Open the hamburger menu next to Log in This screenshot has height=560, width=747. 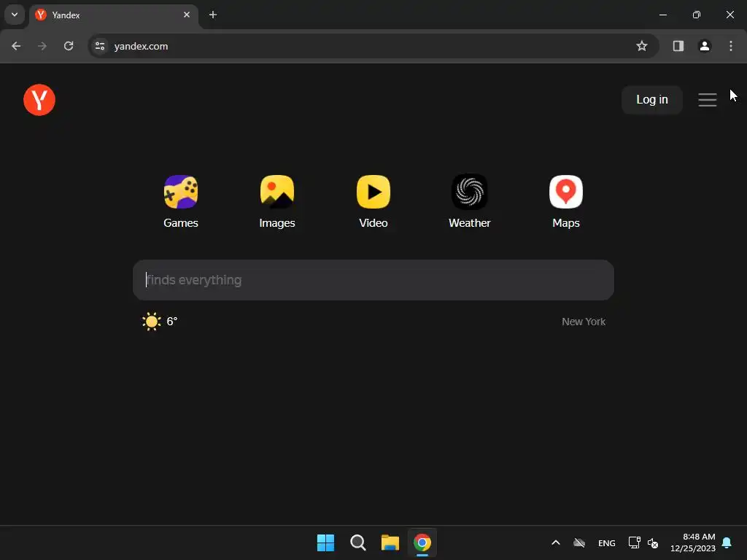[x=708, y=99]
